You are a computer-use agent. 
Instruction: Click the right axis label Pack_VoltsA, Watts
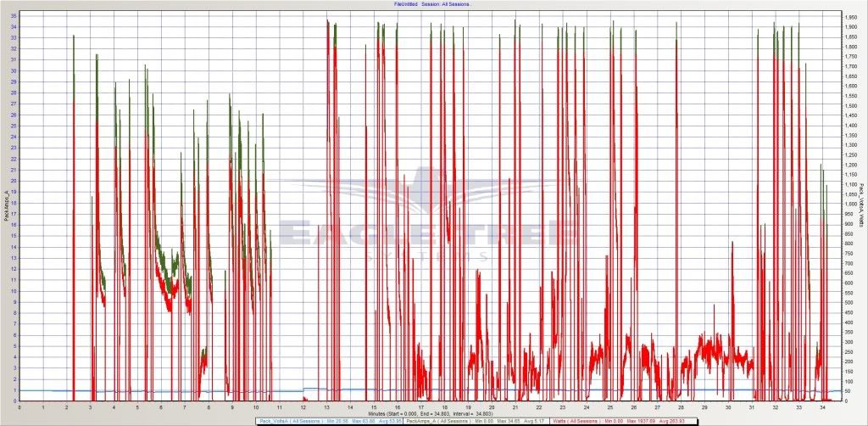point(862,202)
